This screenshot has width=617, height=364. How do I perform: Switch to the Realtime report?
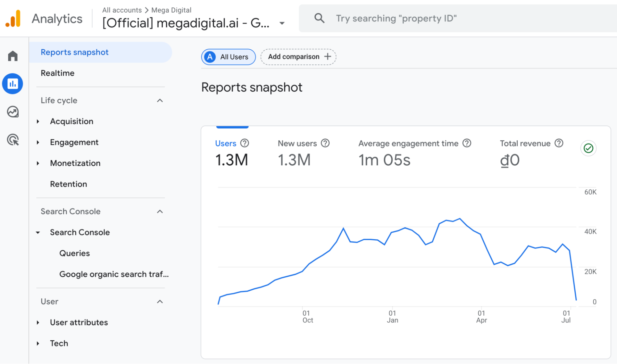(57, 73)
